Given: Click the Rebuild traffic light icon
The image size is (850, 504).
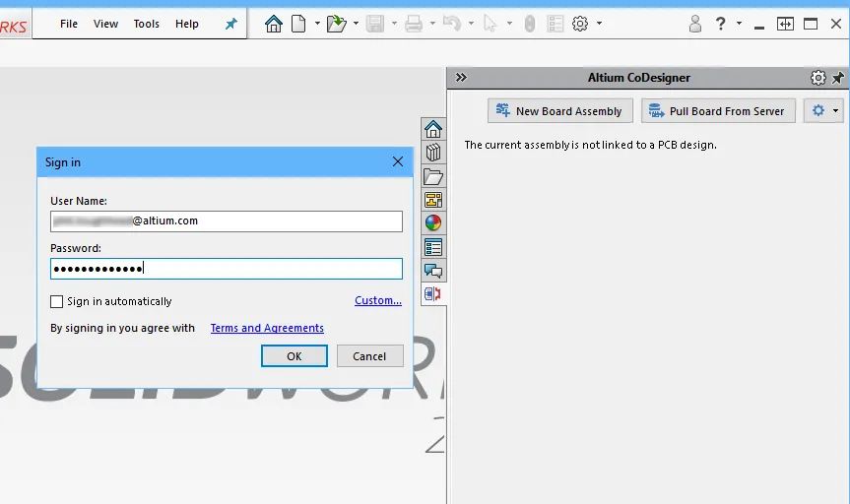Looking at the screenshot, I should tap(530, 24).
